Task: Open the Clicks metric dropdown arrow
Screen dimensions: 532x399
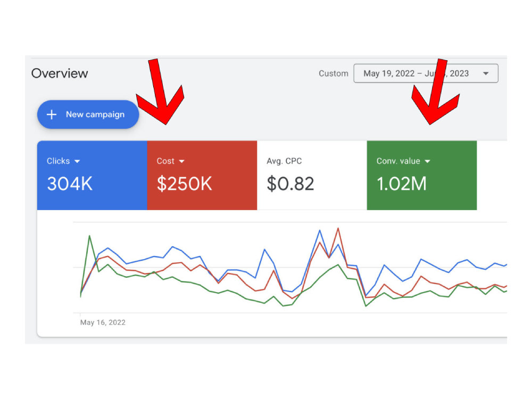Action: coord(77,162)
